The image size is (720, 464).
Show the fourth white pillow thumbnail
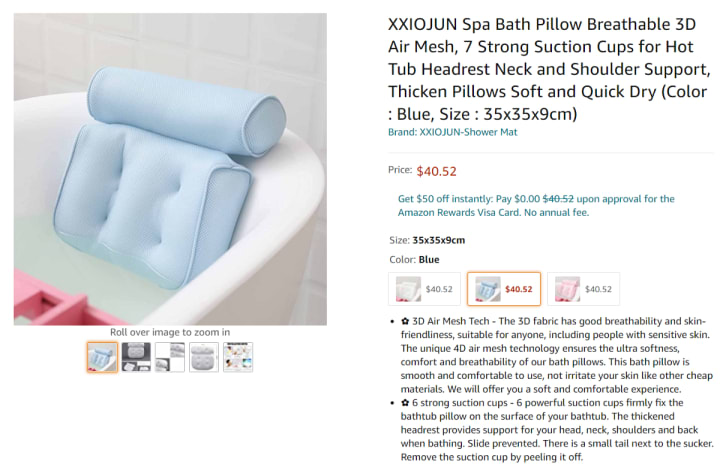pyautogui.click(x=204, y=357)
